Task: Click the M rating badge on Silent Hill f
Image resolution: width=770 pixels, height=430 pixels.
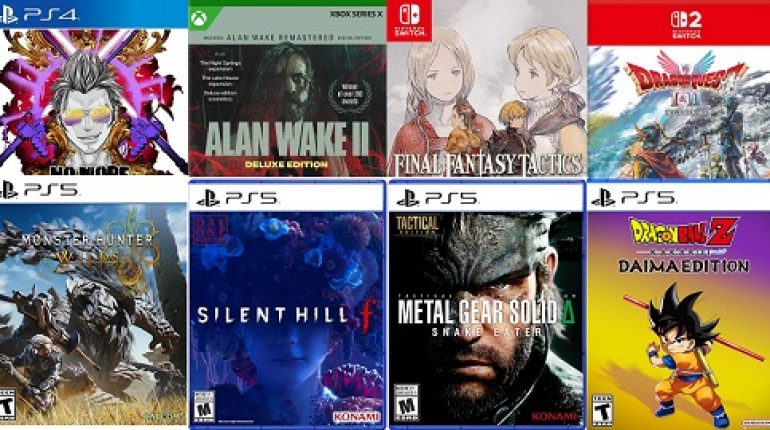Action: (204, 405)
